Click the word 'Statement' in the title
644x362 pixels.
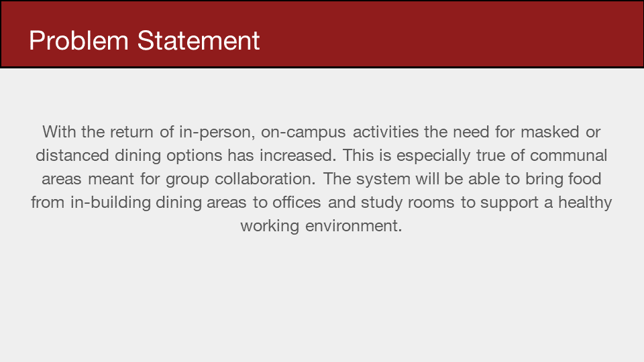pyautogui.click(x=199, y=41)
